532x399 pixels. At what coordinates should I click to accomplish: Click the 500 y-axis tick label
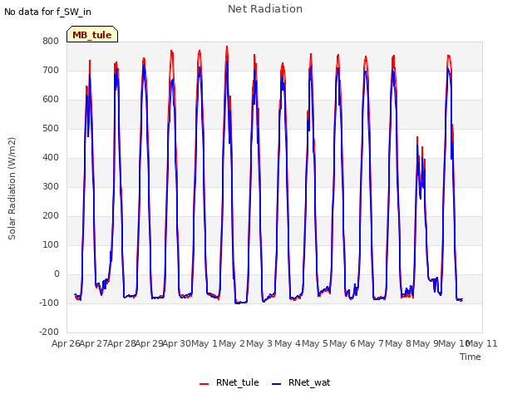pyautogui.click(x=51, y=129)
